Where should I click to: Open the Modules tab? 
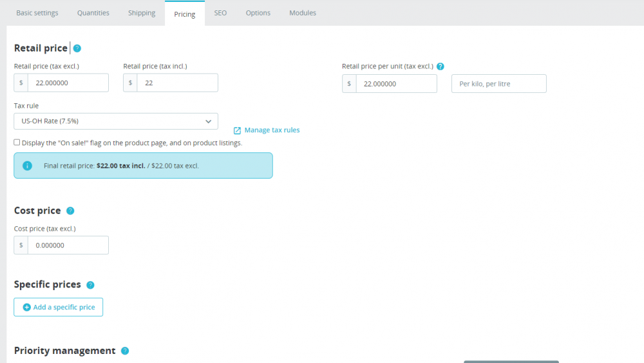pos(303,13)
